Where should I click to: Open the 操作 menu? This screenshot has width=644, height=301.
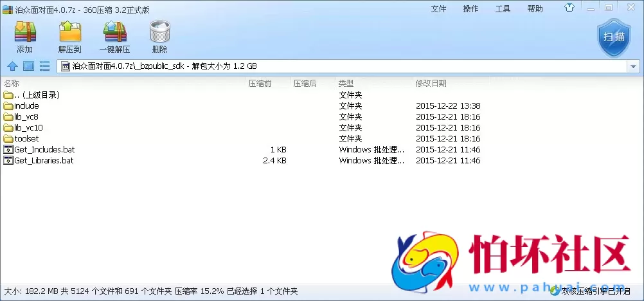pyautogui.click(x=470, y=8)
